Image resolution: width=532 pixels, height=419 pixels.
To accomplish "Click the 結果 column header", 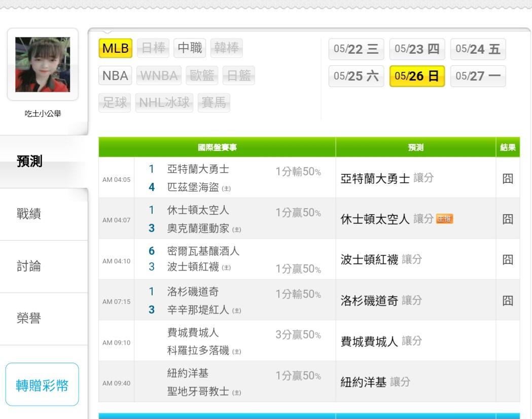I will click(x=508, y=147).
